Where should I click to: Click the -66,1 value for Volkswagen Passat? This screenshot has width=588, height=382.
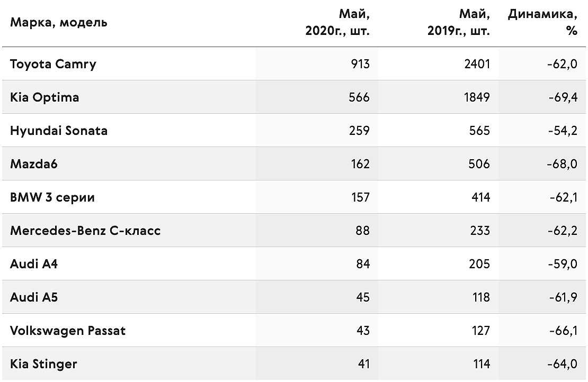(563, 331)
